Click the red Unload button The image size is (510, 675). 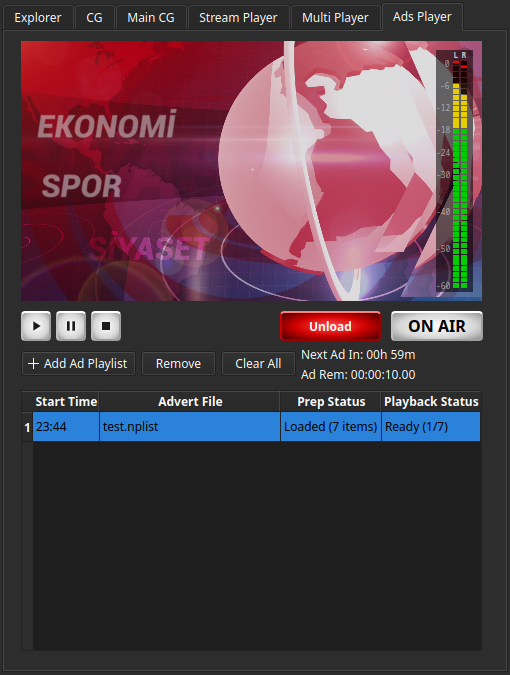(331, 326)
